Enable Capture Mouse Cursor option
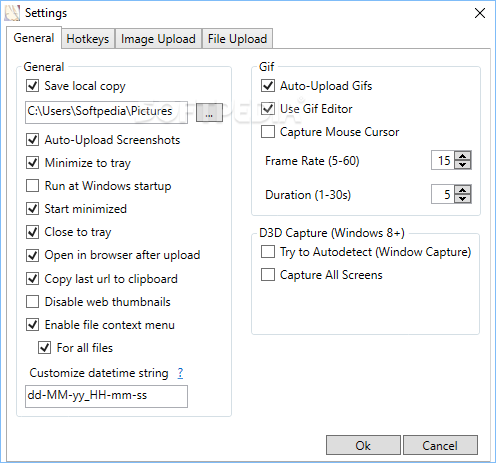Screen dimensions: 496x463 click(268, 132)
